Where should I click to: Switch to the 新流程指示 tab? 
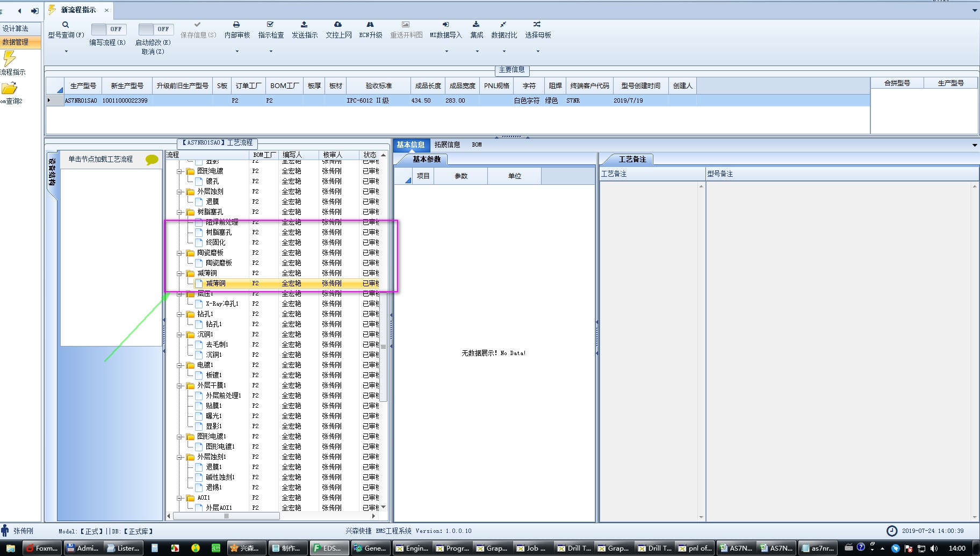pyautogui.click(x=78, y=10)
